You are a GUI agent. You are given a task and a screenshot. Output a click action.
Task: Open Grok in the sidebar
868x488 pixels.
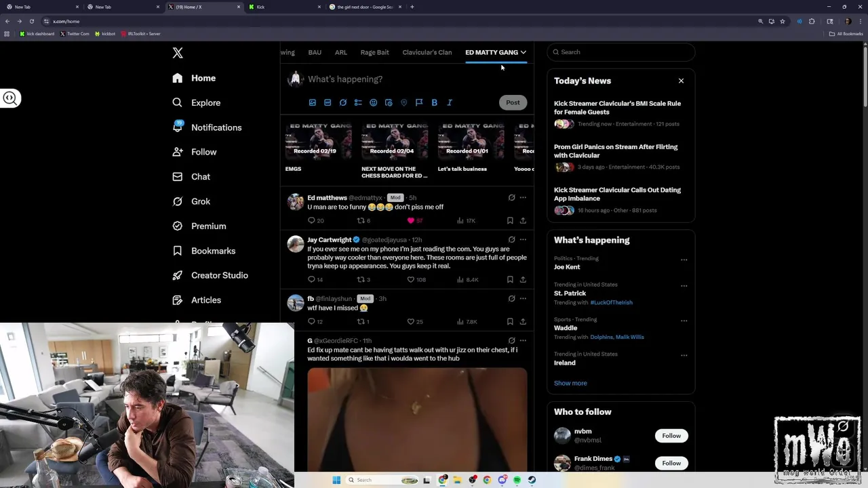coord(191,201)
